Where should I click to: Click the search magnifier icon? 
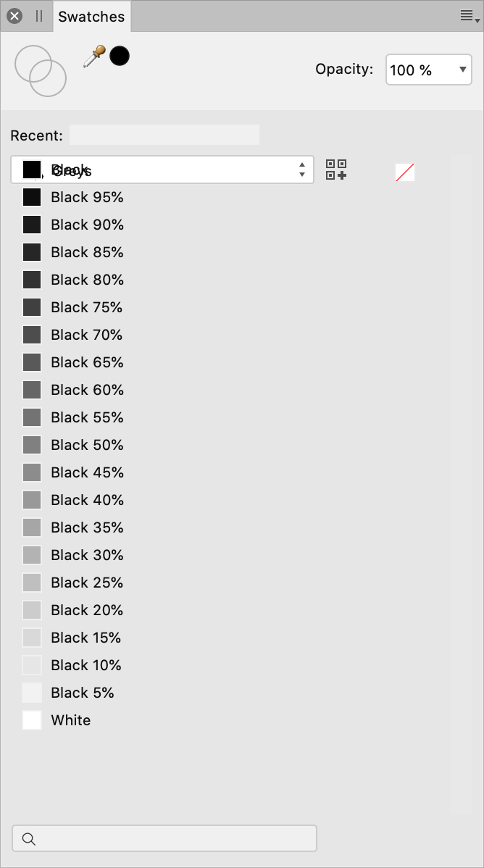tap(29, 839)
